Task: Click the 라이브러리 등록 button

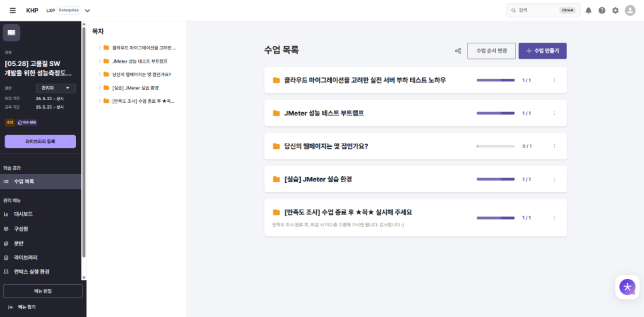Action: click(x=40, y=141)
